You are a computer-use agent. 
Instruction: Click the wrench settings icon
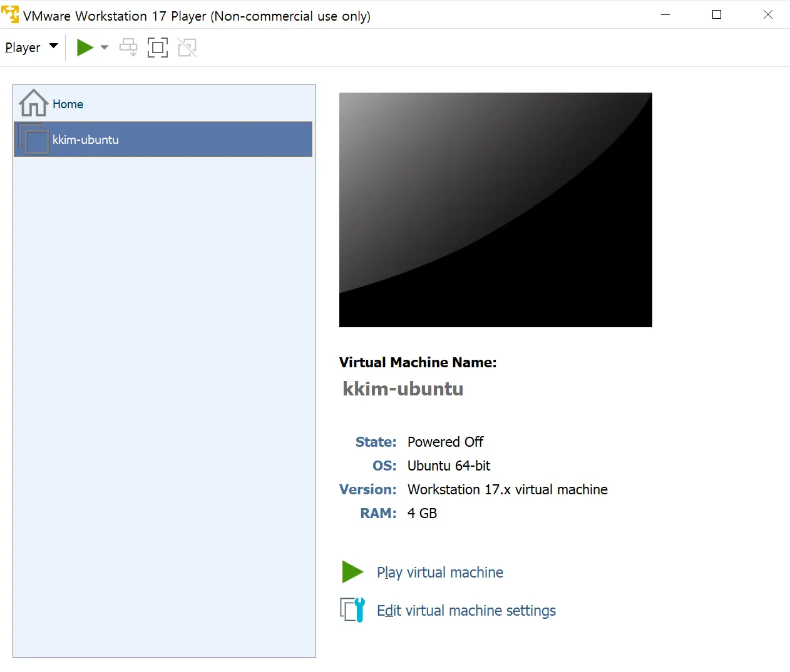point(352,610)
